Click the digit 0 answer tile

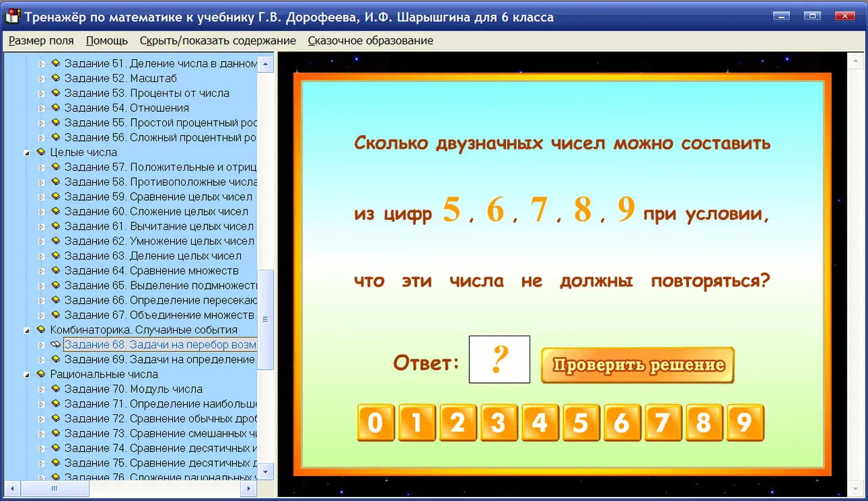click(x=376, y=423)
